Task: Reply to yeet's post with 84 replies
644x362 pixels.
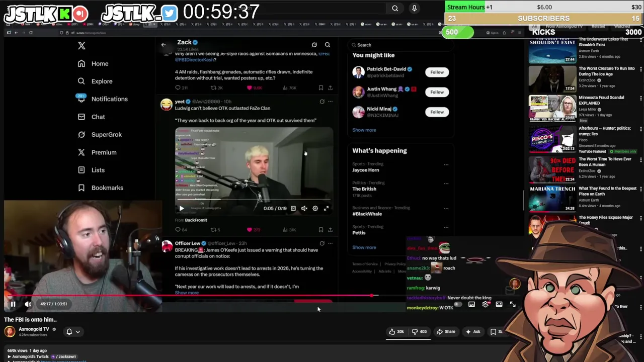Action: point(181,230)
